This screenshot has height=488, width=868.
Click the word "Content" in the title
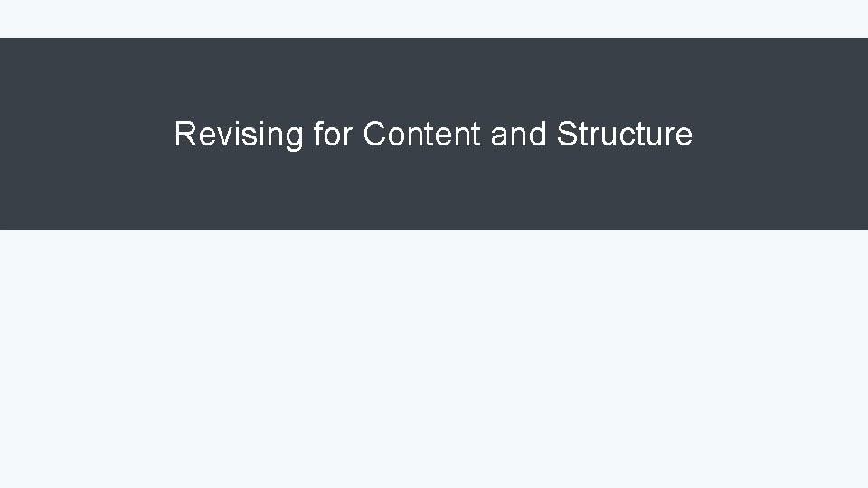(x=422, y=135)
